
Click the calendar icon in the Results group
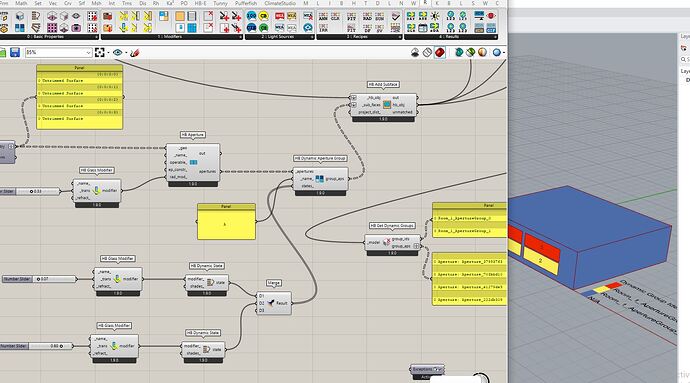coord(423,28)
